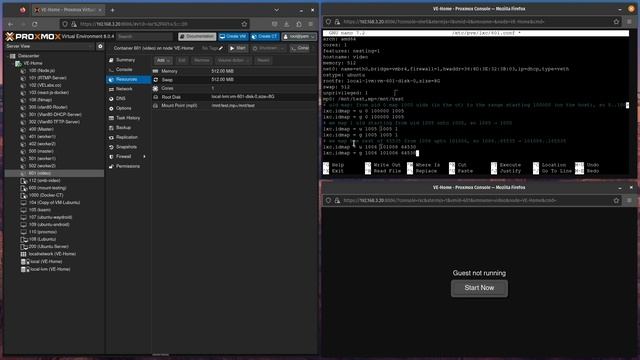Select container 400 (Master) in tree
This screenshot has height=360, width=640.
(42, 129)
